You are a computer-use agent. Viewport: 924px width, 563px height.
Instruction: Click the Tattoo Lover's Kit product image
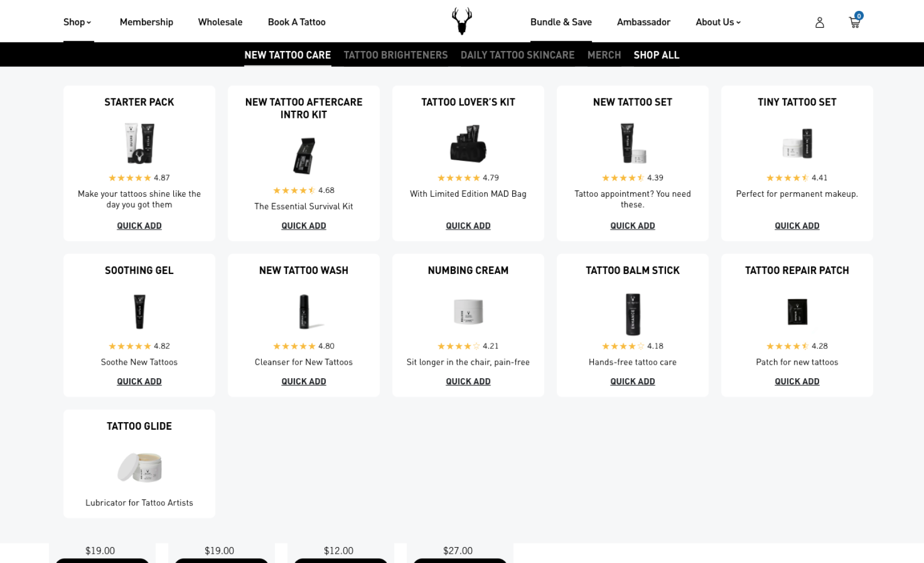tap(468, 143)
